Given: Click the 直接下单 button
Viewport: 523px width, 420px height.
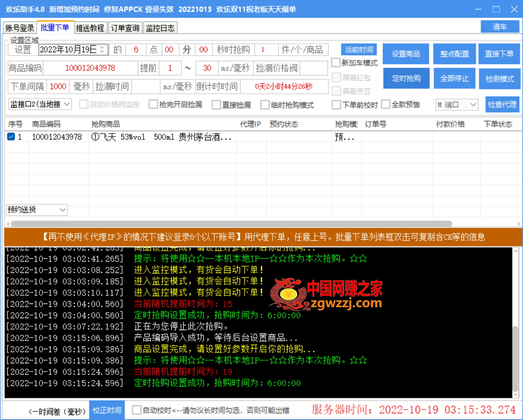Looking at the screenshot, I should (499, 54).
